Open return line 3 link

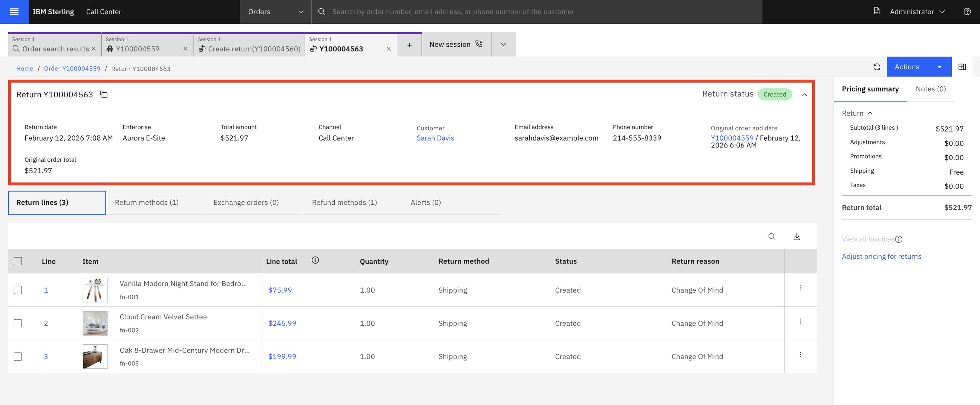(x=46, y=357)
